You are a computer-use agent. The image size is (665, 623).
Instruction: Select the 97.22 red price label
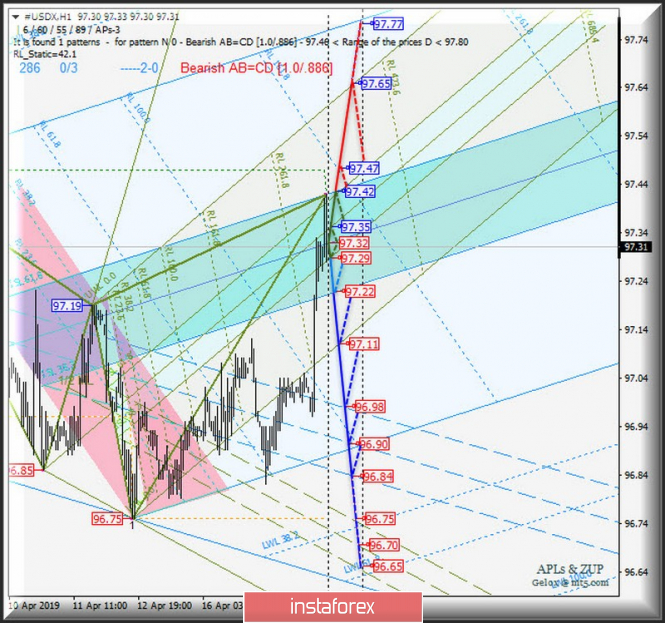(x=360, y=292)
